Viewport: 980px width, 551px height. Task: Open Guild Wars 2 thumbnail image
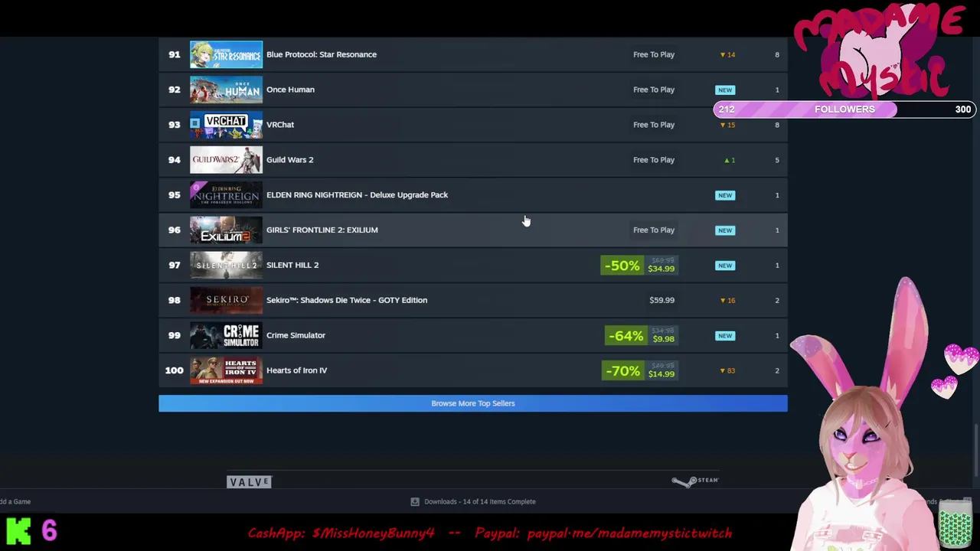pos(226,160)
